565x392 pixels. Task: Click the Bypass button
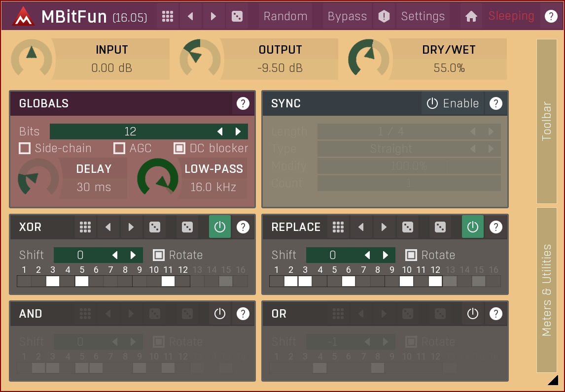tap(347, 16)
